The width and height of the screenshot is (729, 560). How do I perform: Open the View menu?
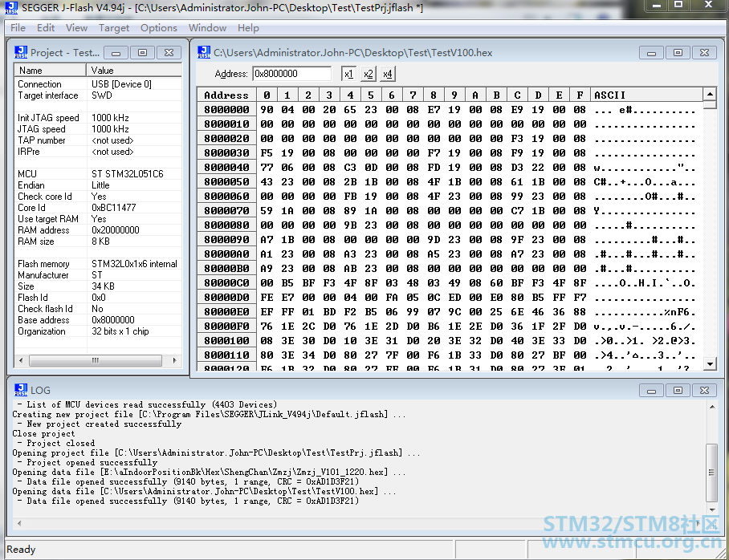coord(76,28)
